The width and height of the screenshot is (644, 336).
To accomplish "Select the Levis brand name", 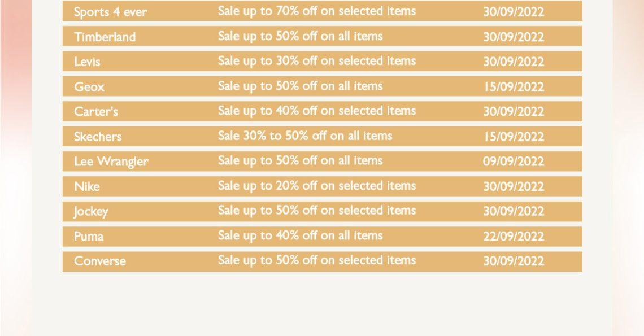I will [87, 62].
